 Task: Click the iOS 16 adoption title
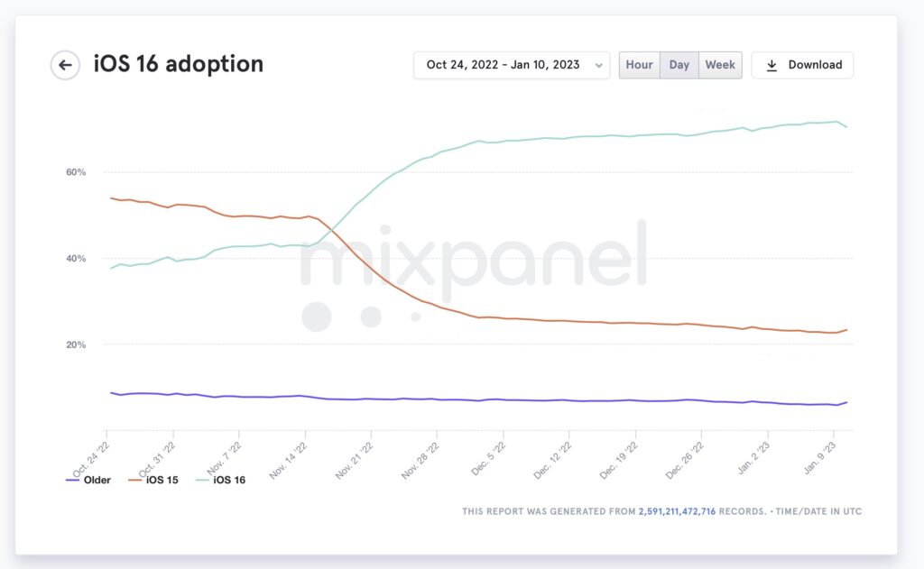point(178,64)
